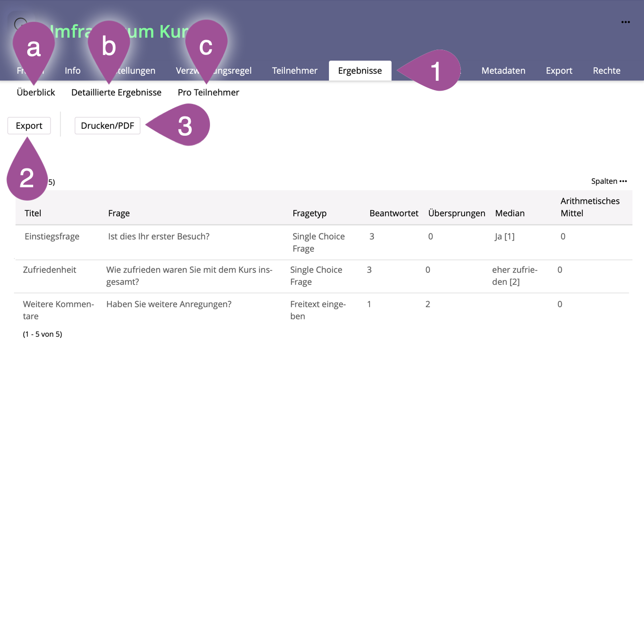This screenshot has height=644, width=644.
Task: Click the Fragetyp column header
Action: 309,214
